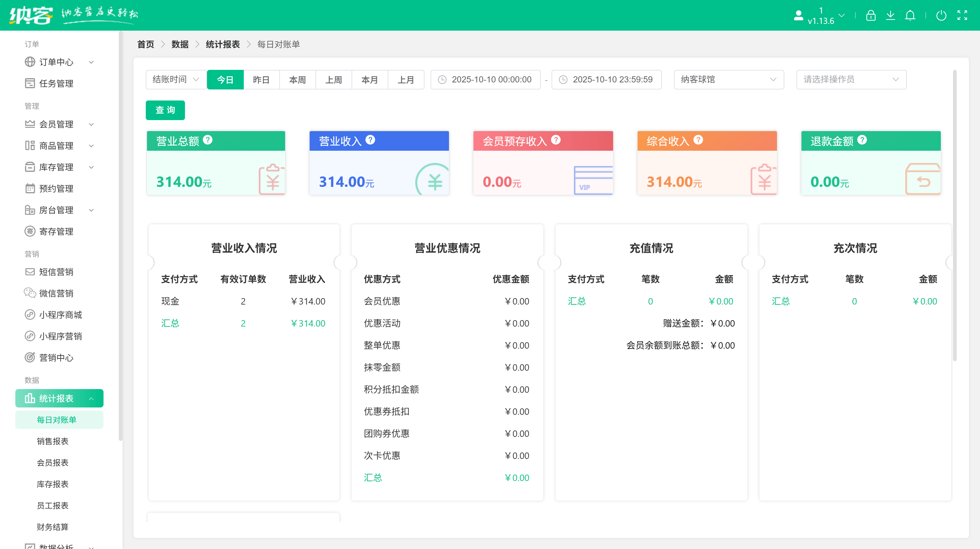Open the 请选择操作员 operator dropdown
This screenshot has height=549, width=980.
851,80
